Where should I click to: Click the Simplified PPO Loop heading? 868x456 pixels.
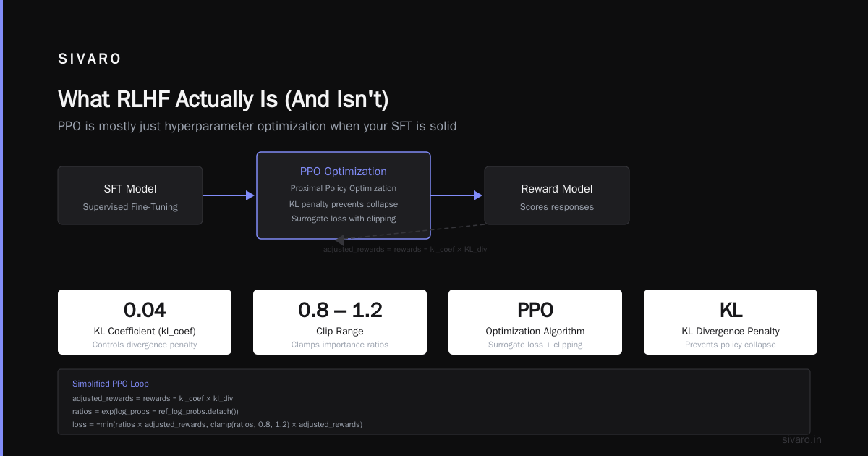111,384
